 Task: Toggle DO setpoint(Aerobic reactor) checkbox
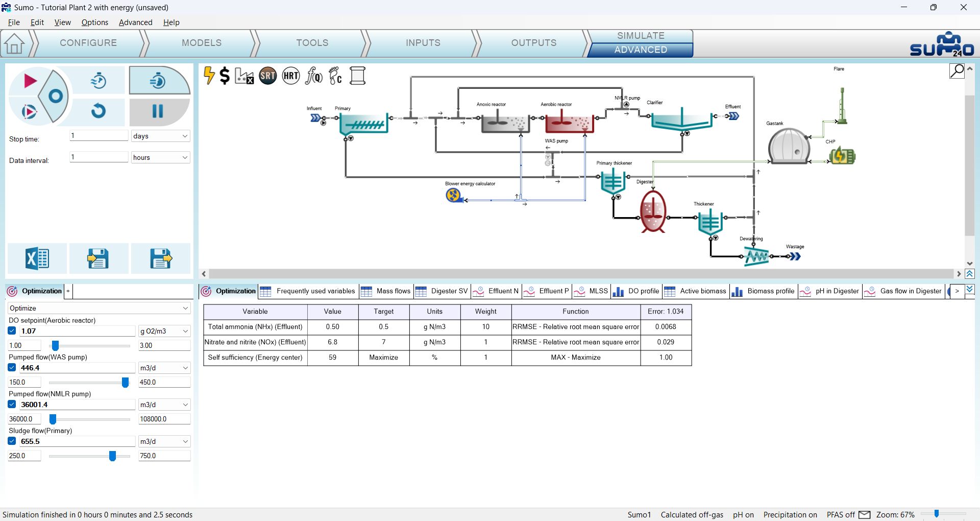(x=12, y=330)
